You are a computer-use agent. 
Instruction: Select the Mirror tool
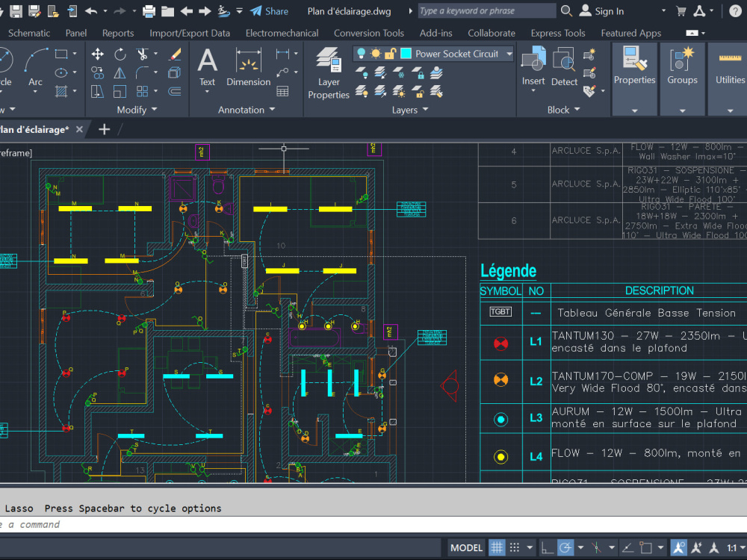coord(120,72)
